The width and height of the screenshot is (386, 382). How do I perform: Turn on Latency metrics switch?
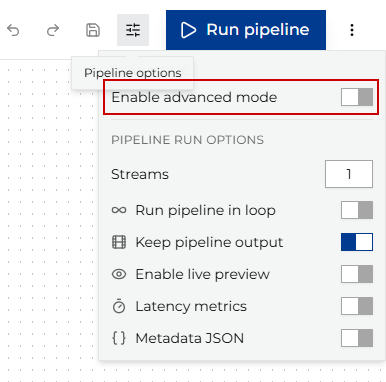pos(357,306)
